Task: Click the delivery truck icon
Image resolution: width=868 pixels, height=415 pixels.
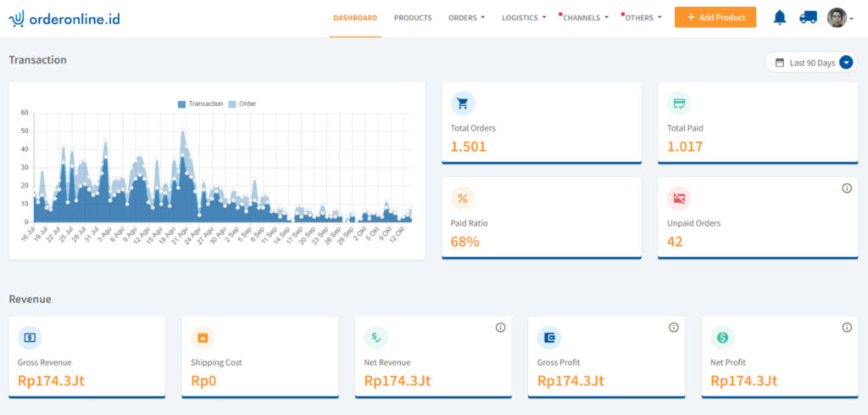Action: 808,18
